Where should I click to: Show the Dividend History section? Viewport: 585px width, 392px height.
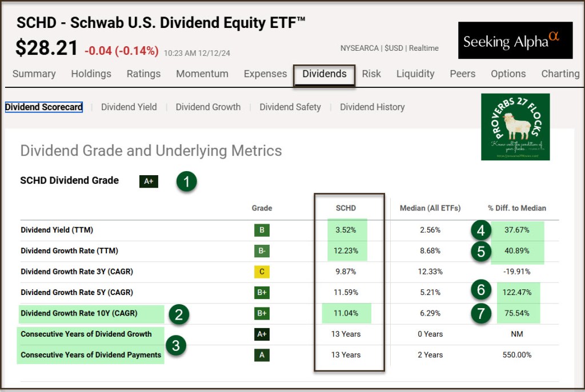click(372, 107)
